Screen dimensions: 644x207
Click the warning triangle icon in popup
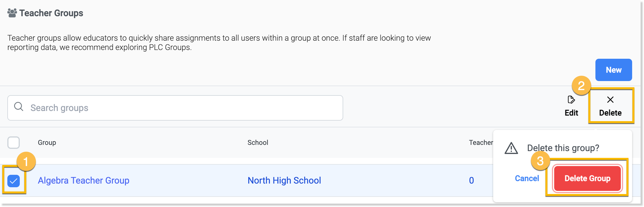[511, 148]
